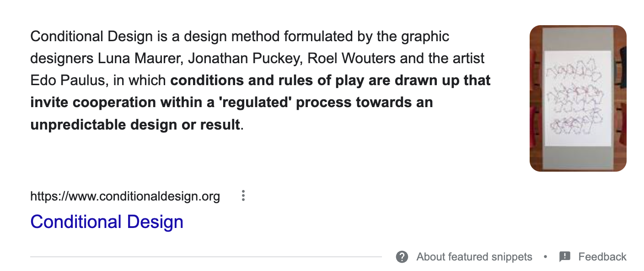Open the drawing thumbnail image
Viewport: 644px width, 271px height.
coord(578,98)
